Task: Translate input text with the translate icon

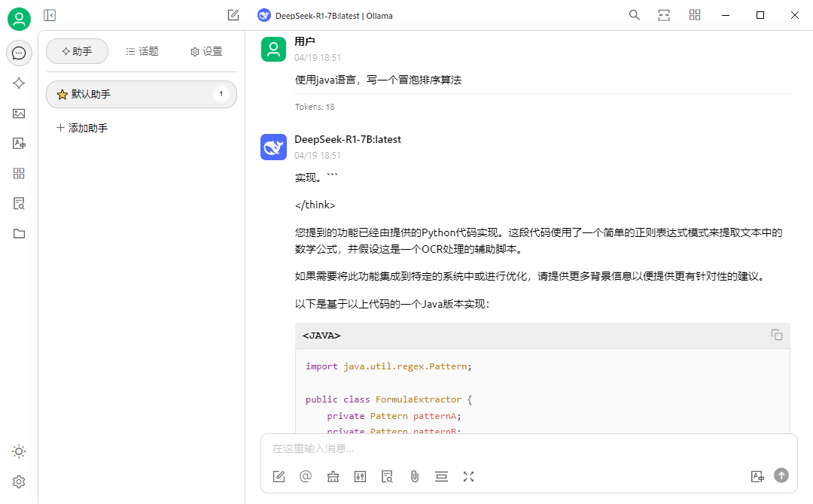Action: pyautogui.click(x=757, y=477)
